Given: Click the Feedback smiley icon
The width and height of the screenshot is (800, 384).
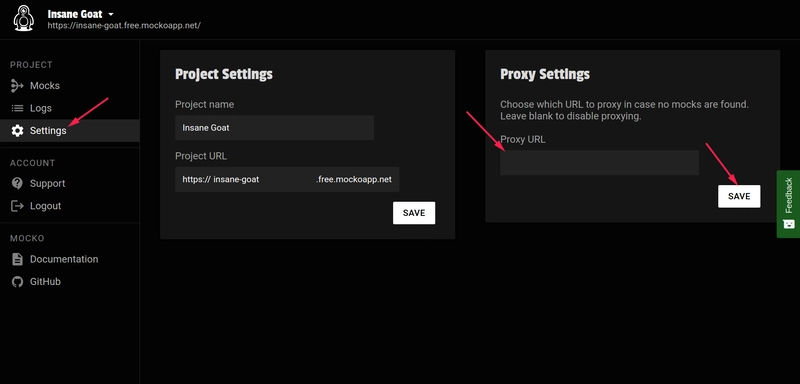Looking at the screenshot, I should coord(789,224).
